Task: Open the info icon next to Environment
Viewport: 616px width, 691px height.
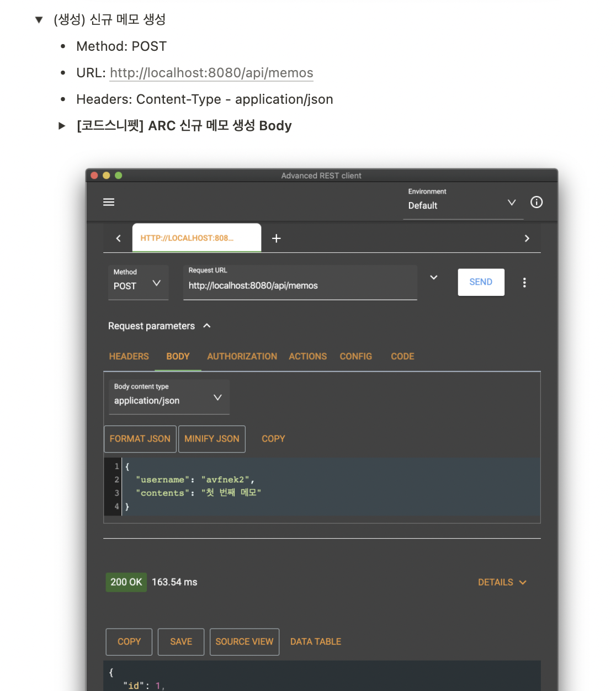Action: point(537,202)
